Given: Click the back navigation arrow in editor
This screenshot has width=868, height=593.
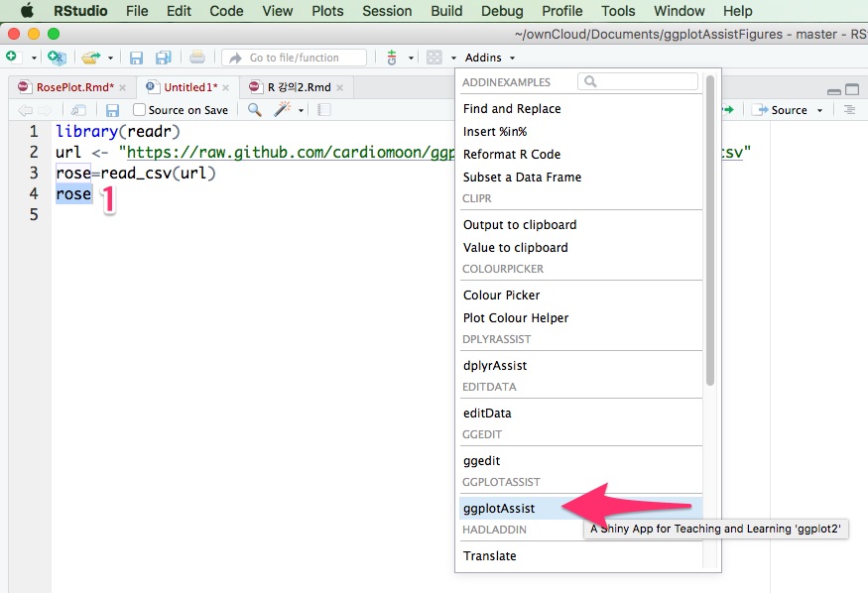Looking at the screenshot, I should click(x=25, y=110).
